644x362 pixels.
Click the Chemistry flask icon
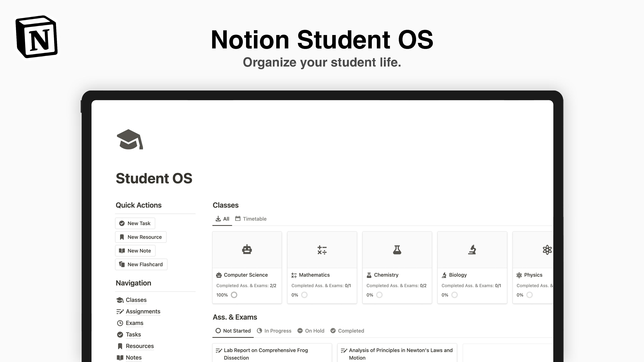coord(397,249)
